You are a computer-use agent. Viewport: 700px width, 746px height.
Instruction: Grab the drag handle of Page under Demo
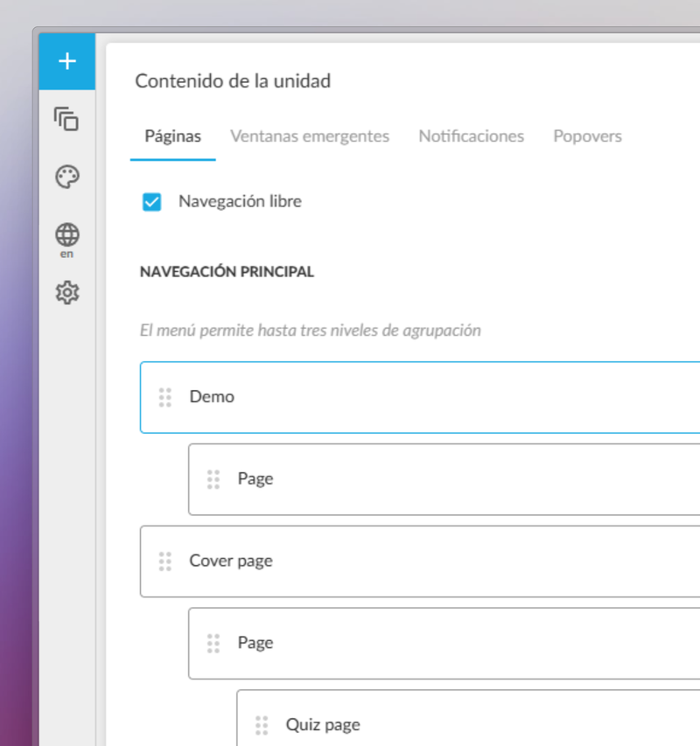(213, 479)
